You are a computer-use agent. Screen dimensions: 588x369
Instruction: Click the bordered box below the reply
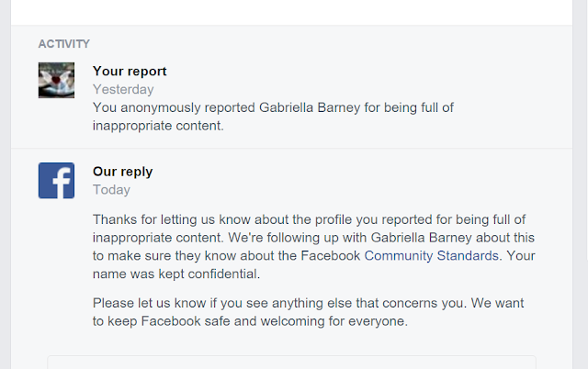[x=291, y=362]
